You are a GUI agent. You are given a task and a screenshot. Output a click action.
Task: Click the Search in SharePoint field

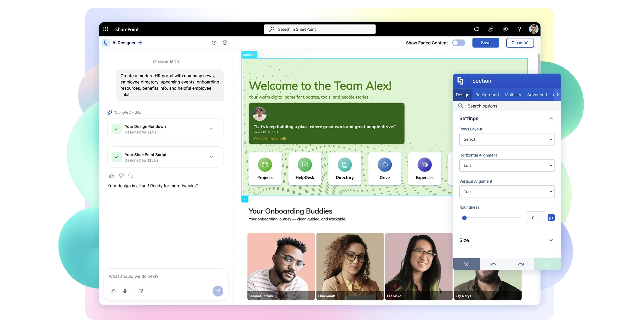pyautogui.click(x=319, y=29)
